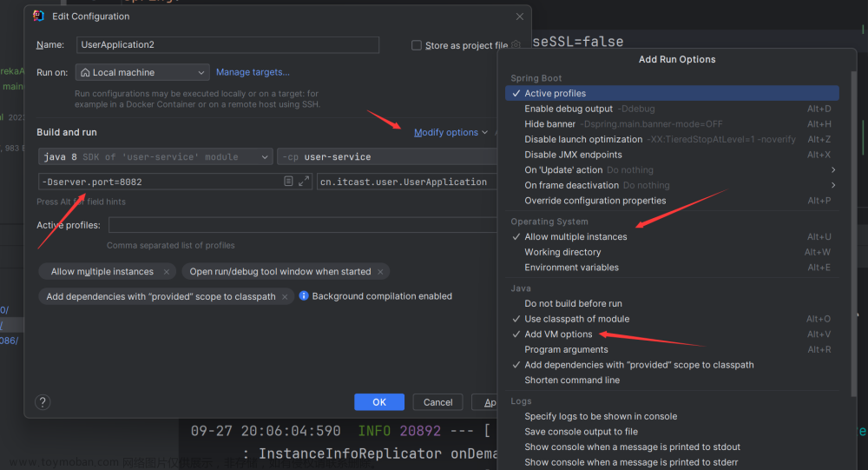Click the 'Allow multiple instances' chip label
This screenshot has width=868, height=470.
(102, 272)
